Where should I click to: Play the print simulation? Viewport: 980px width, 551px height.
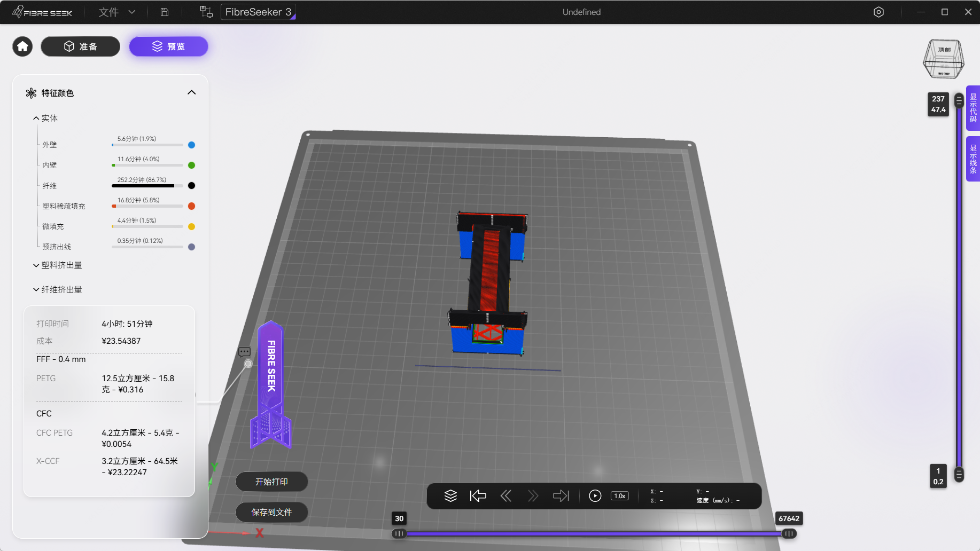pyautogui.click(x=595, y=496)
